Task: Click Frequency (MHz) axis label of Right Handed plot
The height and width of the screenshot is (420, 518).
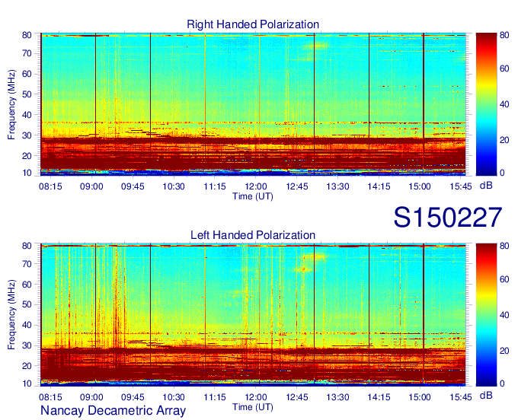Action: (x=11, y=104)
